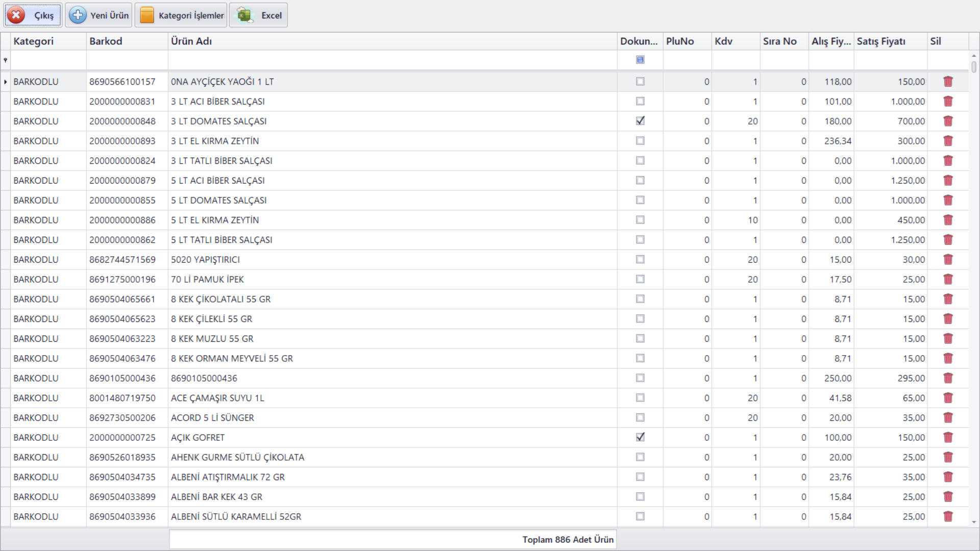Screen dimensions: 980x551
Task: Check Dokunmatik box for 70 Lİ PAMUK İPEK
Action: click(640, 279)
